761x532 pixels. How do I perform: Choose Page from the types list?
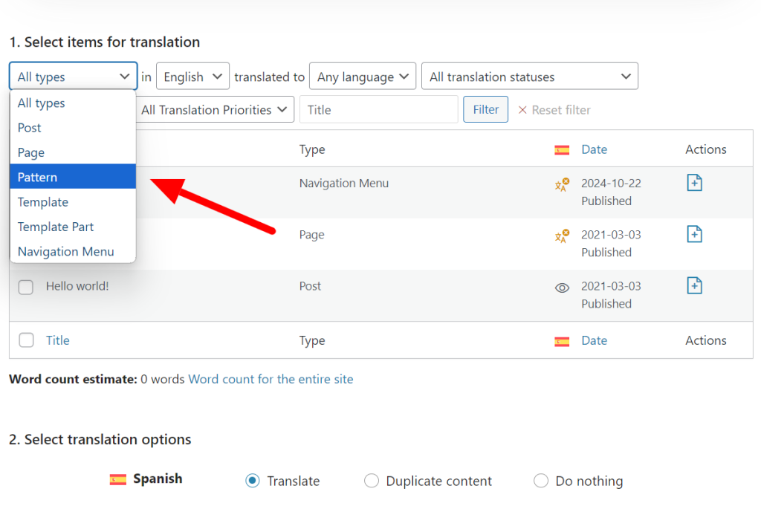[73, 152]
